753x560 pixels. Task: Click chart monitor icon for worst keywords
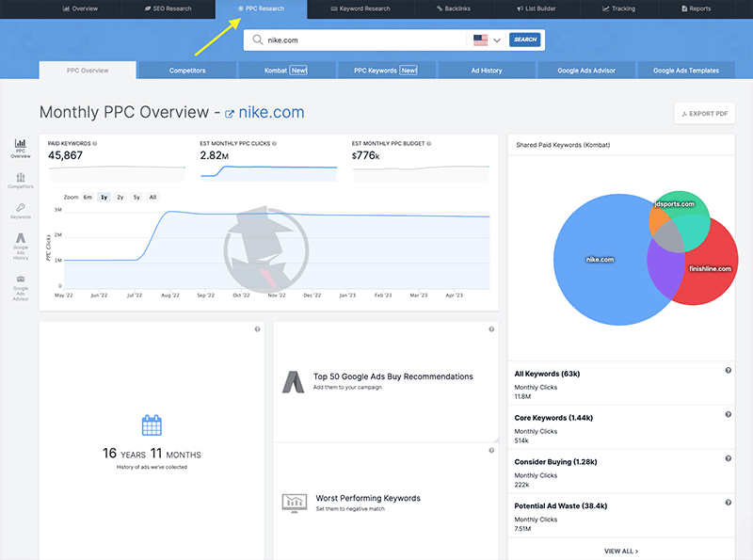click(x=295, y=503)
